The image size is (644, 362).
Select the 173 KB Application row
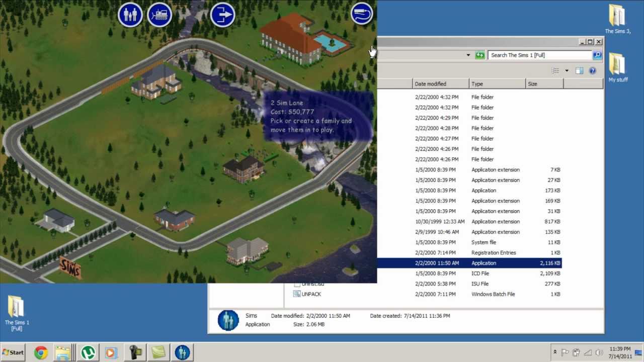click(x=469, y=191)
